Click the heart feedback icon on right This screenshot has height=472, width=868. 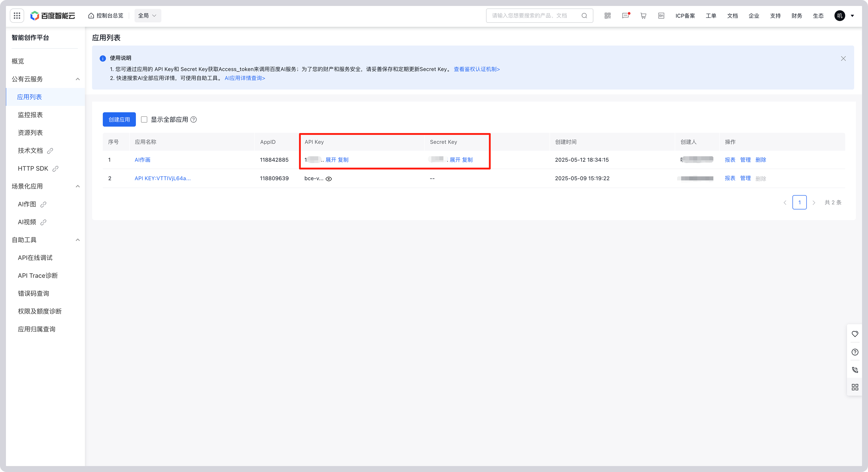pyautogui.click(x=855, y=334)
